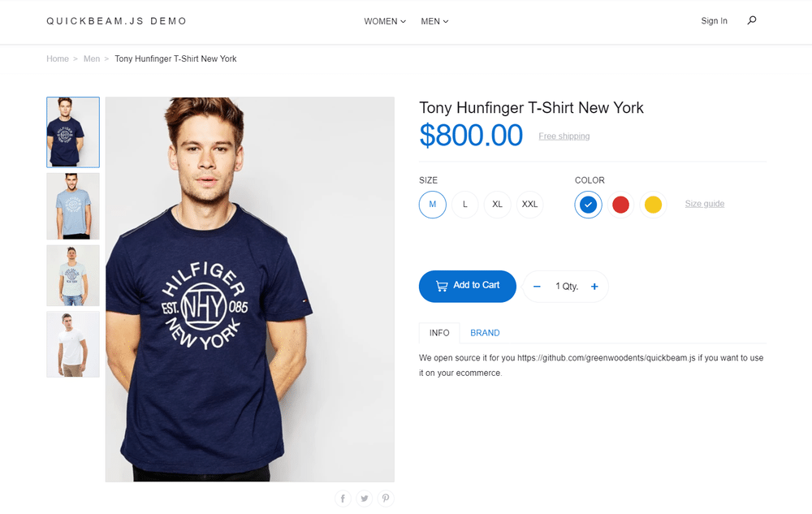Switch to the BRAND tab
This screenshot has height=514, width=812.
click(485, 333)
